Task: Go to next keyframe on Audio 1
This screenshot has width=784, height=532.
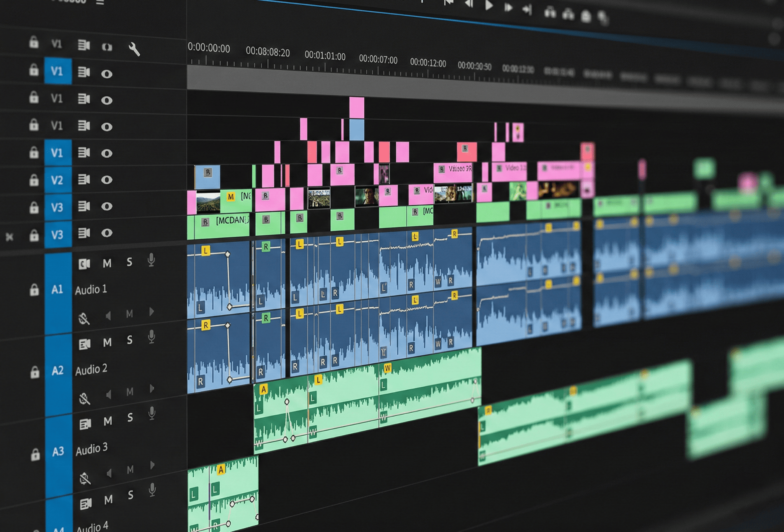Action: click(x=152, y=312)
